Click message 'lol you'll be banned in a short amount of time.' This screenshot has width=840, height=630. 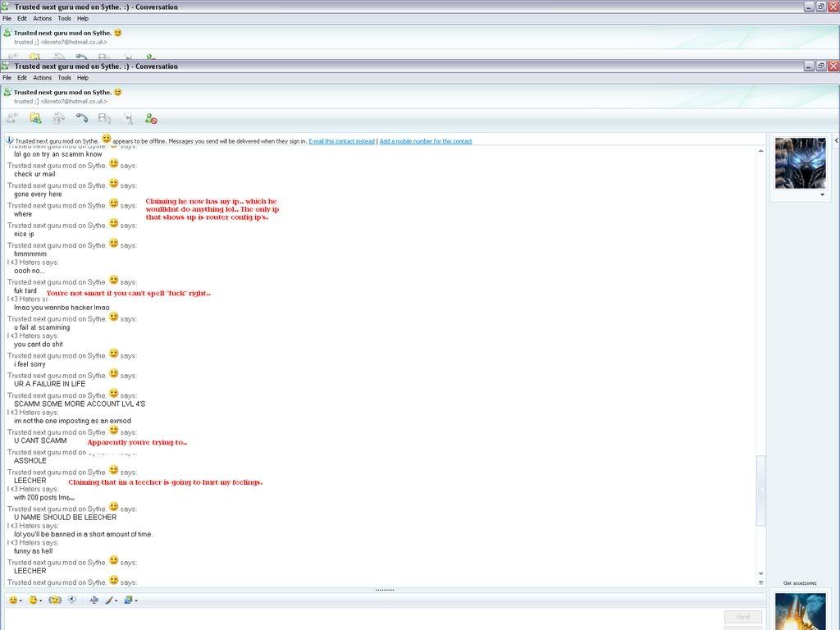coord(84,534)
